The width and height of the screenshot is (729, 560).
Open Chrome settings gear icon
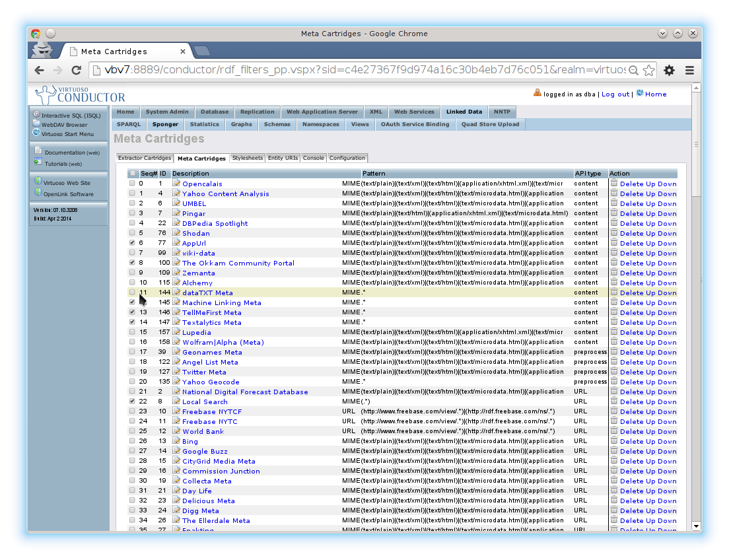669,70
